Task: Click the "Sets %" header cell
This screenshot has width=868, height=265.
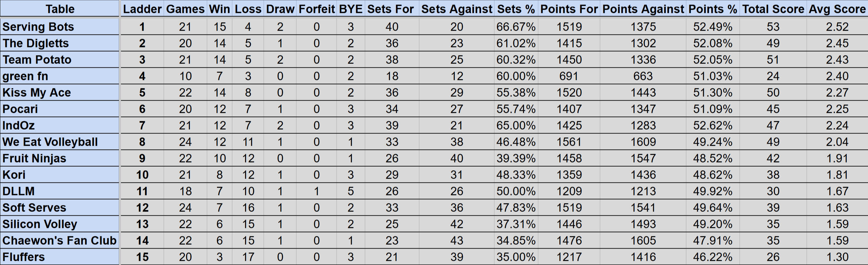Action: click(x=516, y=9)
